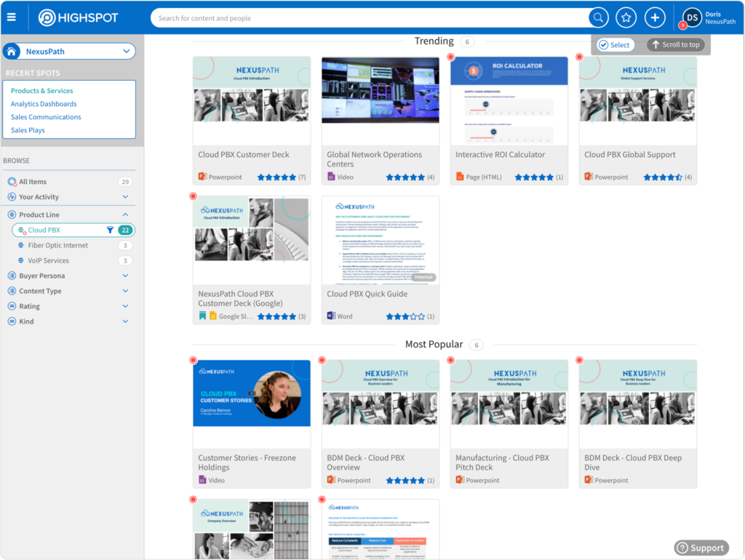745x560 pixels.
Task: Click the Support button
Action: (x=701, y=548)
